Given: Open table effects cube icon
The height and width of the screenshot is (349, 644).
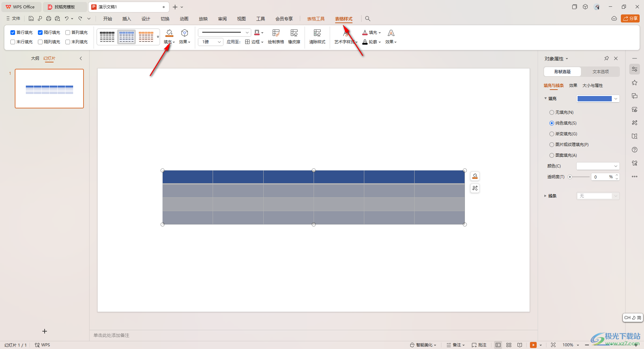Looking at the screenshot, I should pos(184,33).
